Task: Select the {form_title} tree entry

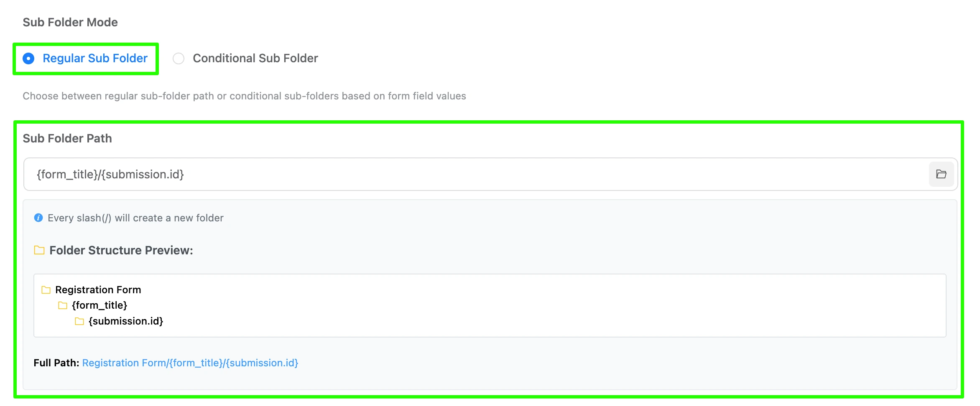Action: click(100, 305)
